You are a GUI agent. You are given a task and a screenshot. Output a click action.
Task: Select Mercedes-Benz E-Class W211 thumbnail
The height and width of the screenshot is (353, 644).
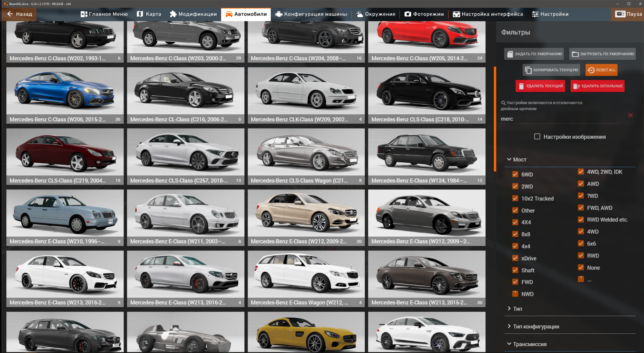(x=185, y=217)
